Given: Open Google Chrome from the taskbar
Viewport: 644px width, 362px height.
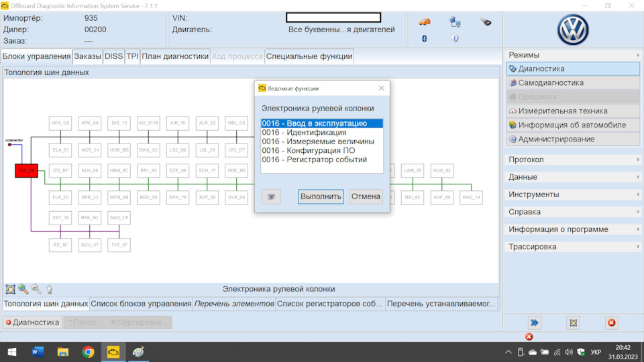Looking at the screenshot, I should click(88, 352).
